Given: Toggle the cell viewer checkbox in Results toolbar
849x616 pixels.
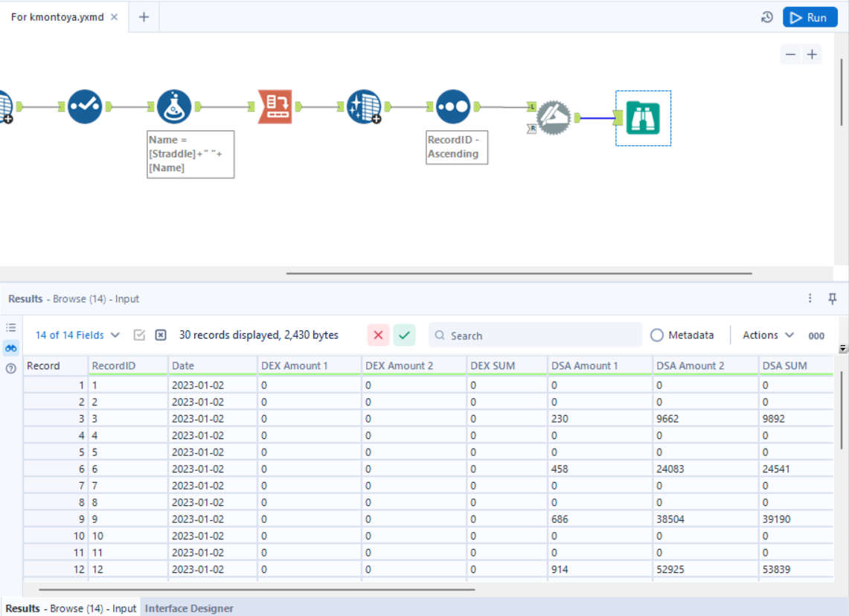Looking at the screenshot, I should point(138,335).
